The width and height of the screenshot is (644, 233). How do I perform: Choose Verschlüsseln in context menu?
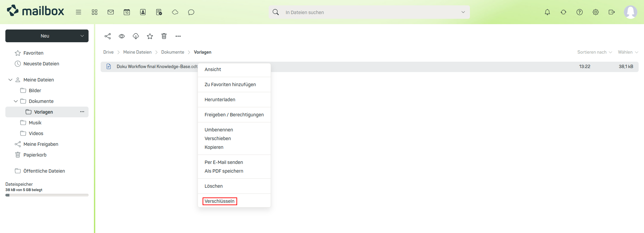tap(234, 201)
